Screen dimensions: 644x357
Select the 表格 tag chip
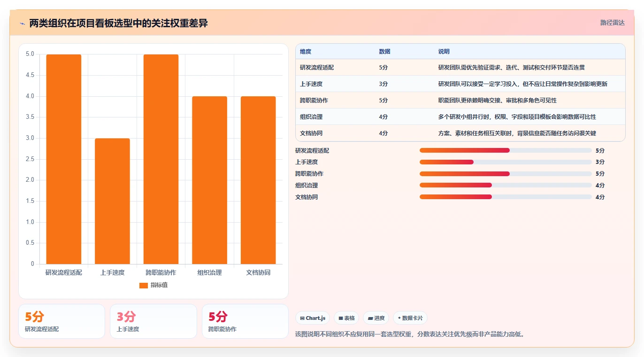346,318
